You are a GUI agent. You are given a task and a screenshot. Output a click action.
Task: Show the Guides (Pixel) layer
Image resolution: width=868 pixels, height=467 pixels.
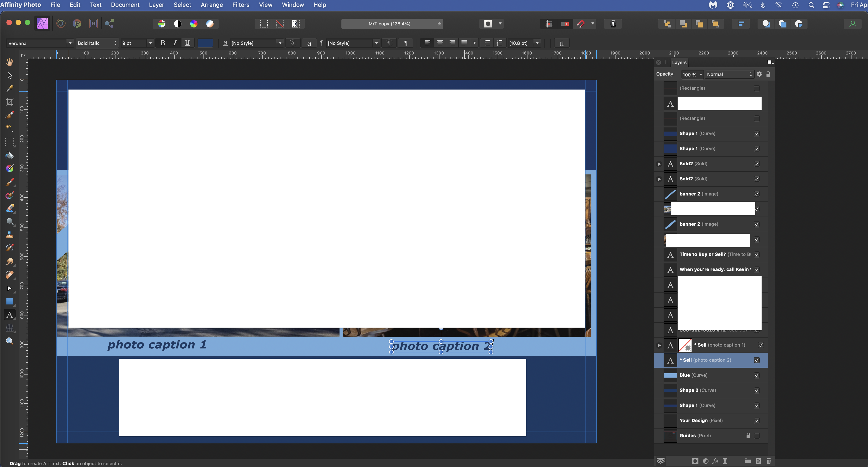(x=757, y=436)
